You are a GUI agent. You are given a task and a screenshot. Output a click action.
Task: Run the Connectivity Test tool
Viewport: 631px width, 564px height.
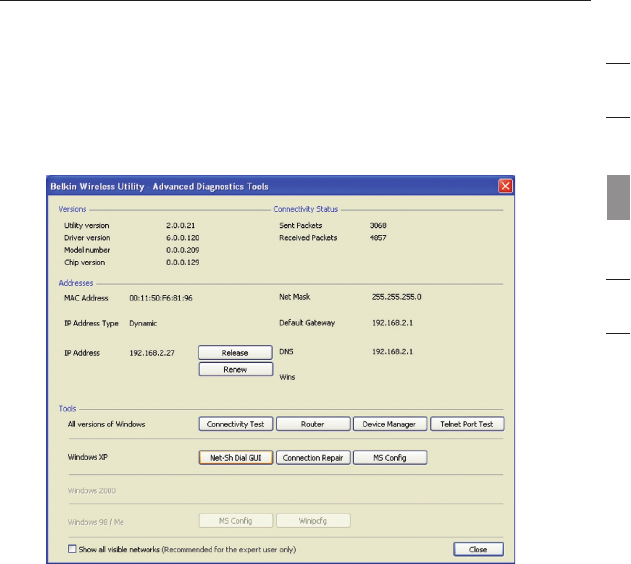[x=236, y=424]
